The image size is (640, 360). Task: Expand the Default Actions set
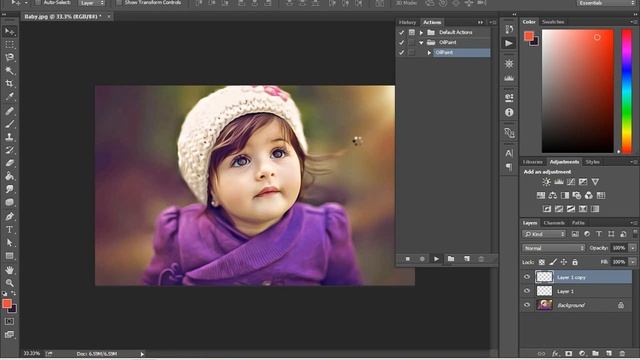[x=421, y=33]
